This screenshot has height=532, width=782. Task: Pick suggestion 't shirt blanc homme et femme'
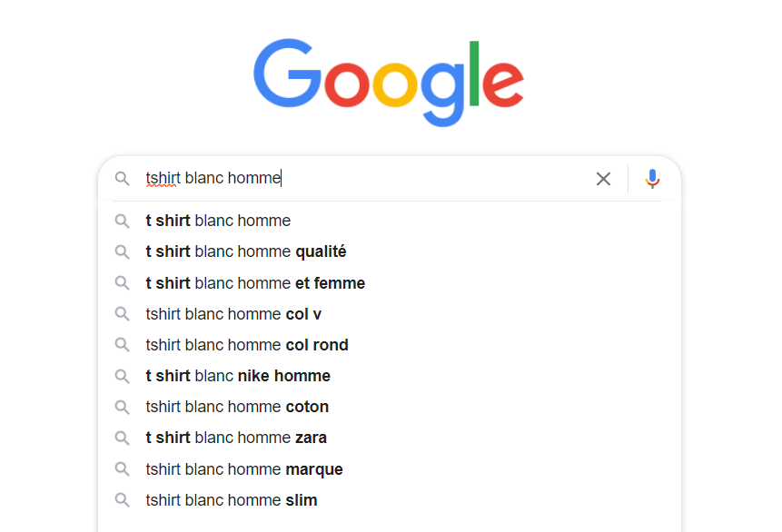[389, 283]
